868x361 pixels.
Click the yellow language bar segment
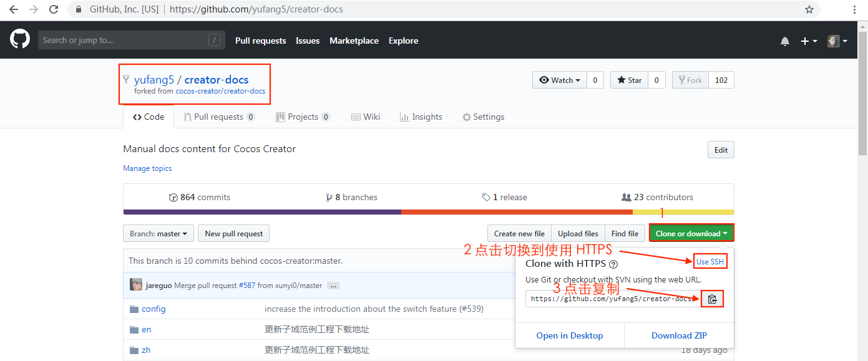click(x=683, y=212)
